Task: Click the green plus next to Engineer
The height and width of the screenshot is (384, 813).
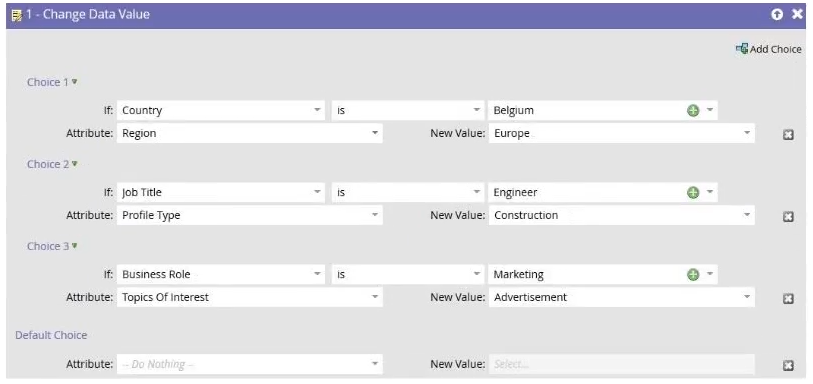Action: 693,192
